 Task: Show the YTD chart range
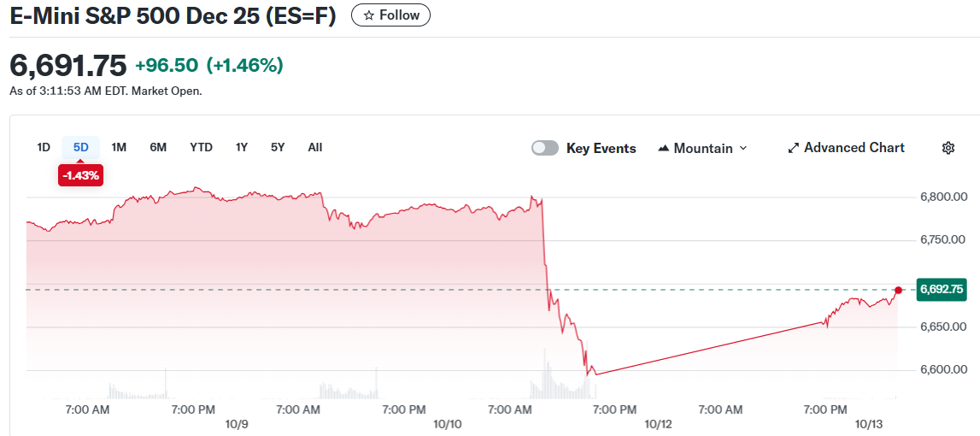pos(201,147)
